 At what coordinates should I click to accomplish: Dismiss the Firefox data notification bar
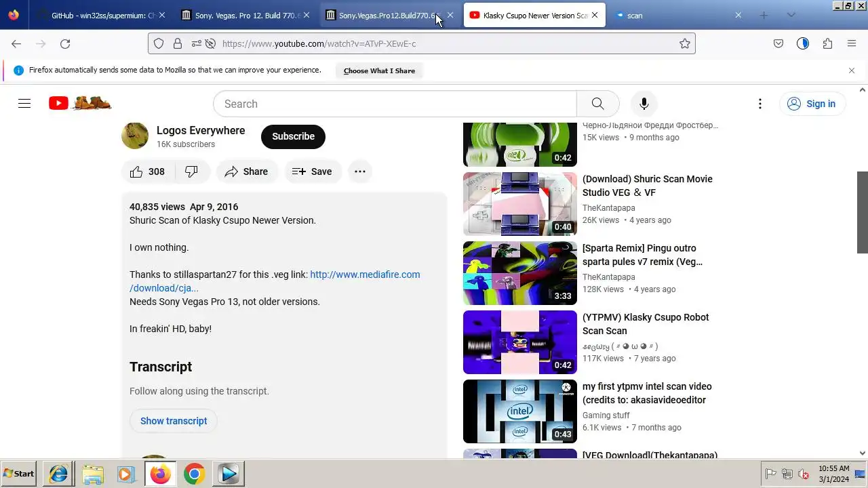[852, 70]
